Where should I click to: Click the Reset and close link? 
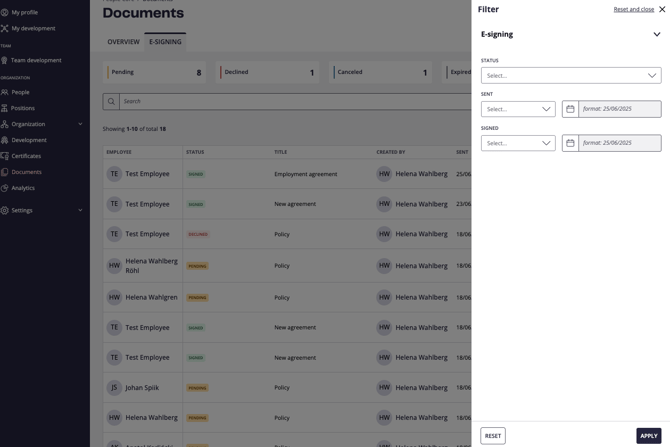coord(633,9)
